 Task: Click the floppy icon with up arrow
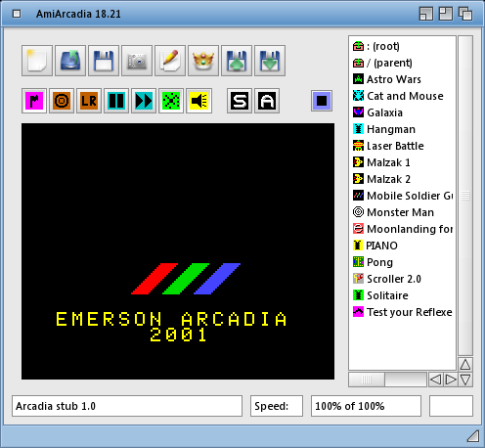coord(237,61)
